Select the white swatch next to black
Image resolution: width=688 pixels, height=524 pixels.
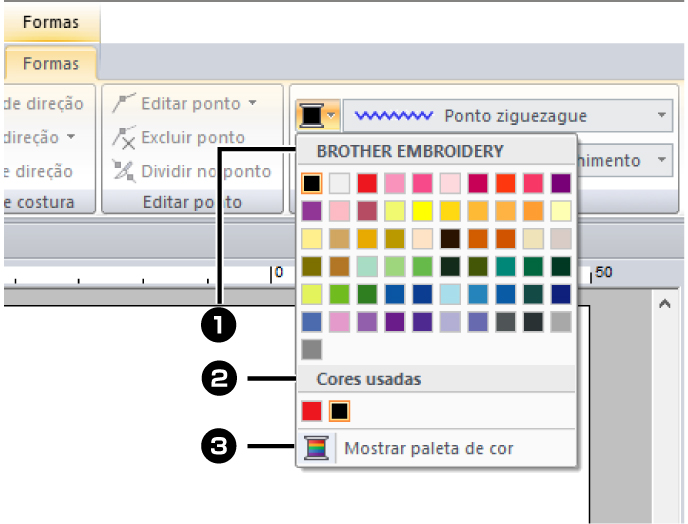pos(340,183)
